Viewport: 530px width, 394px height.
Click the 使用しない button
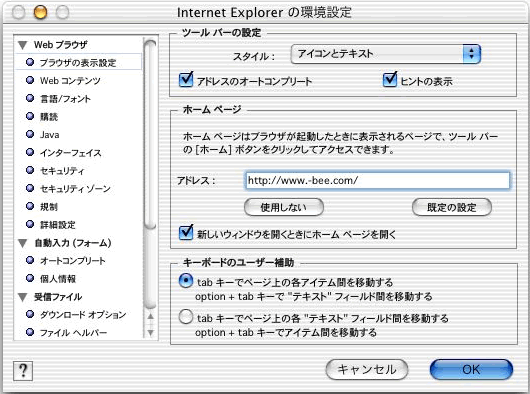(x=284, y=207)
